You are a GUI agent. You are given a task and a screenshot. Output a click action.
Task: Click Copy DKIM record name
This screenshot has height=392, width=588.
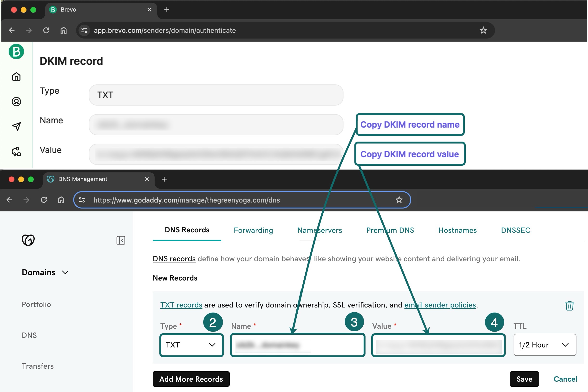(410, 124)
